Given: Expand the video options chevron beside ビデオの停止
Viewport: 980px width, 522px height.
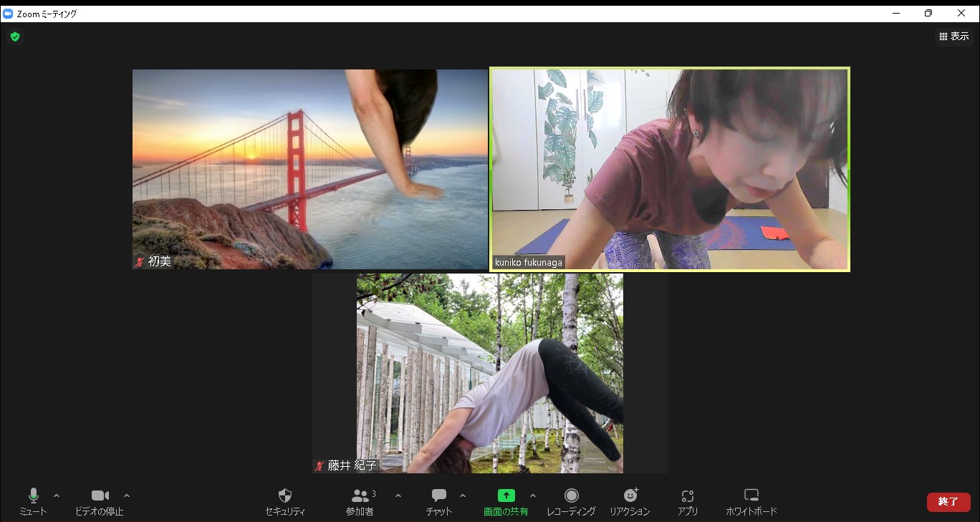Looking at the screenshot, I should 127,496.
